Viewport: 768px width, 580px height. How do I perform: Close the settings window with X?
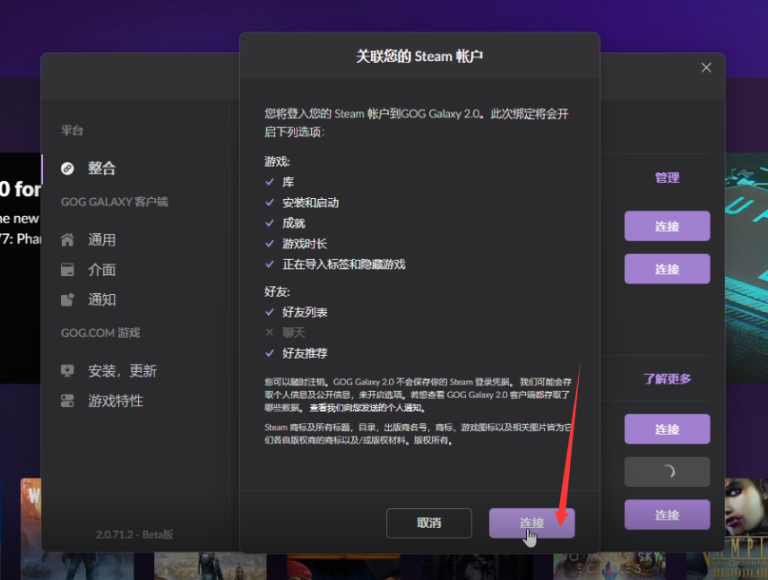pos(706,68)
